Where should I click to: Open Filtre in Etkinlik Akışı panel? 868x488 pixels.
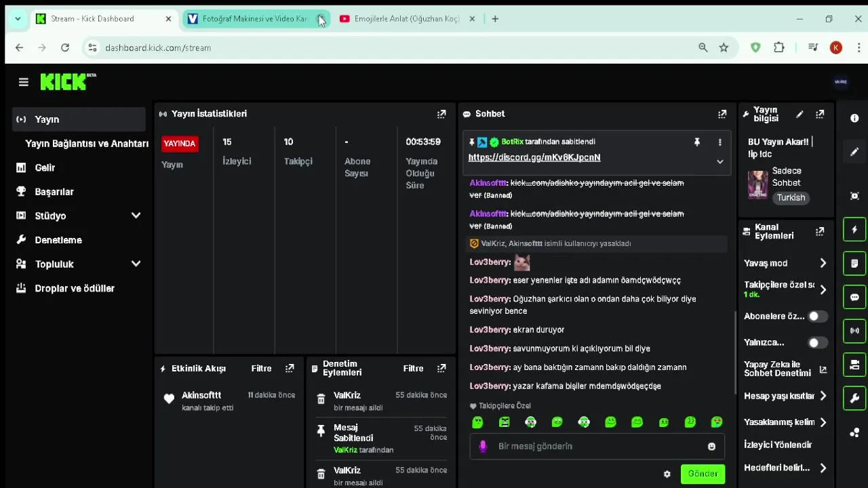tap(261, 369)
